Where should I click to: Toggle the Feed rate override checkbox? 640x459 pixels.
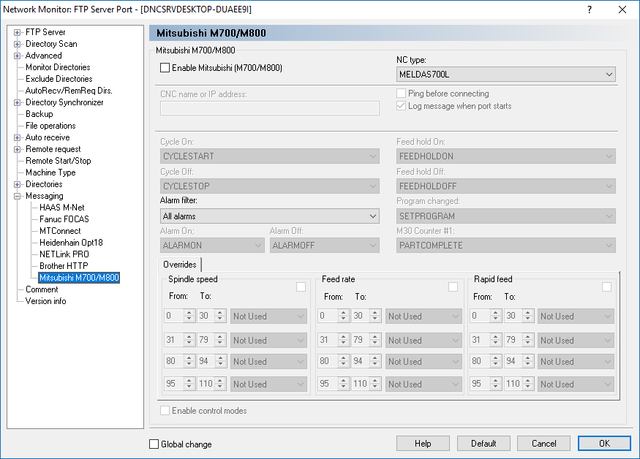coord(453,287)
